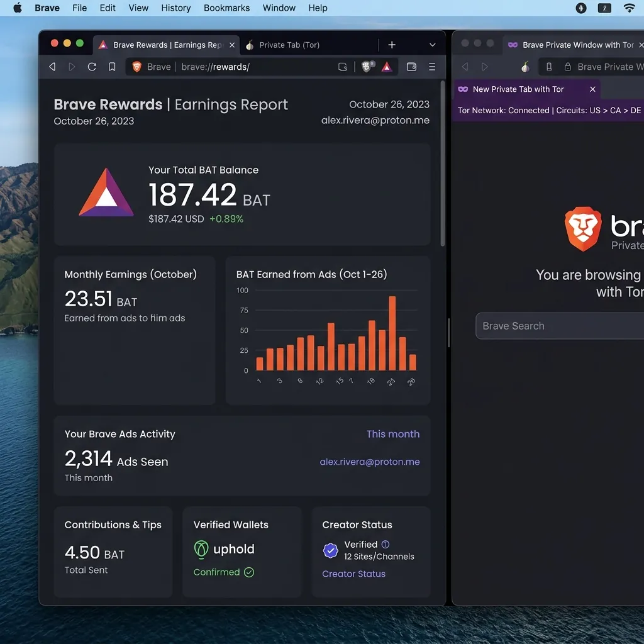Image resolution: width=644 pixels, height=644 pixels.
Task: Click the 4.50 BAT contributions value
Action: (x=94, y=553)
